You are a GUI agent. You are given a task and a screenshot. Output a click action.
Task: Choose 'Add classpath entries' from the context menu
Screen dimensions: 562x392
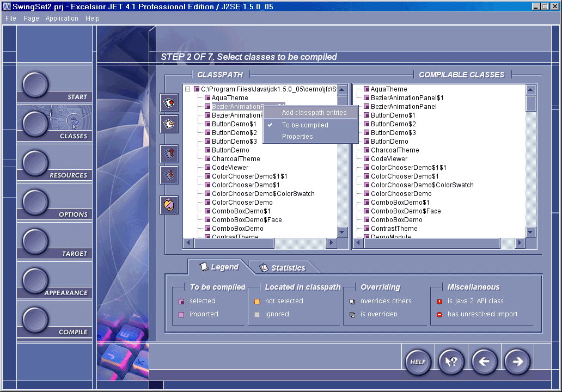click(x=311, y=113)
